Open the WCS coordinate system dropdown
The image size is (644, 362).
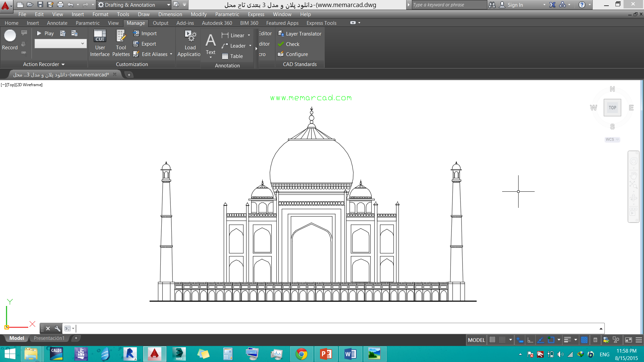coord(612,139)
